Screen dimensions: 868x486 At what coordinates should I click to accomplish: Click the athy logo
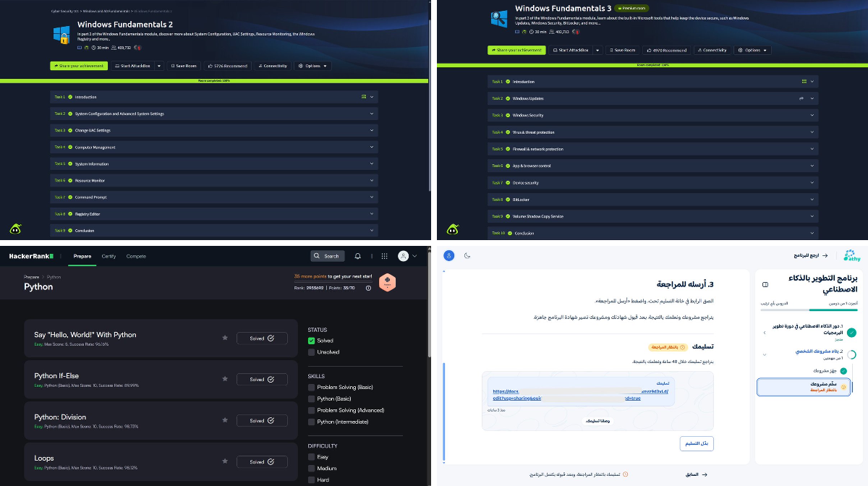coord(851,255)
